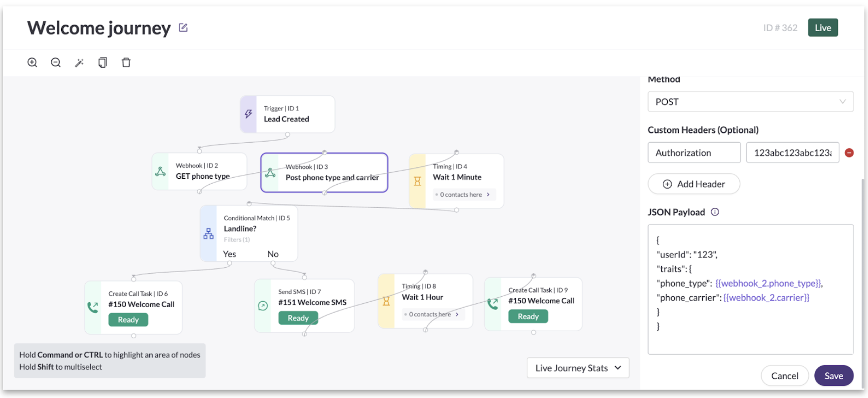Select the Lead Created trigger node title
Image resolution: width=868 pixels, height=398 pixels.
pos(287,119)
